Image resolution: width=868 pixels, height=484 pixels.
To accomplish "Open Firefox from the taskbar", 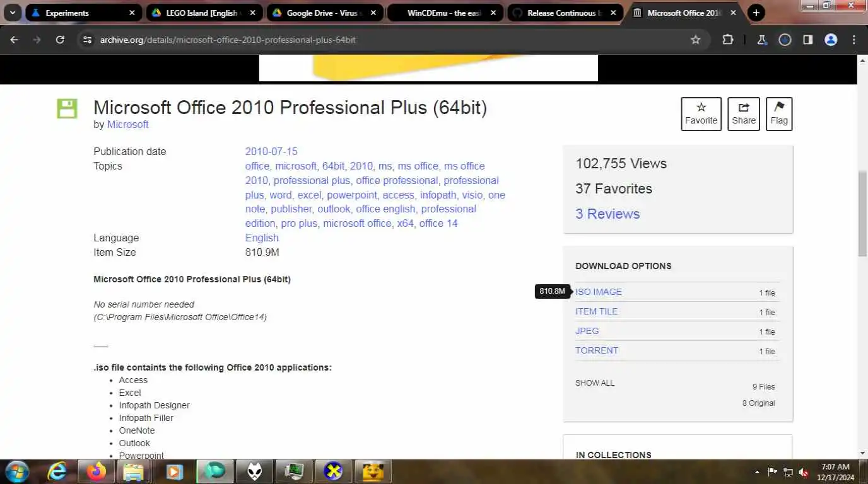I will pos(97,471).
